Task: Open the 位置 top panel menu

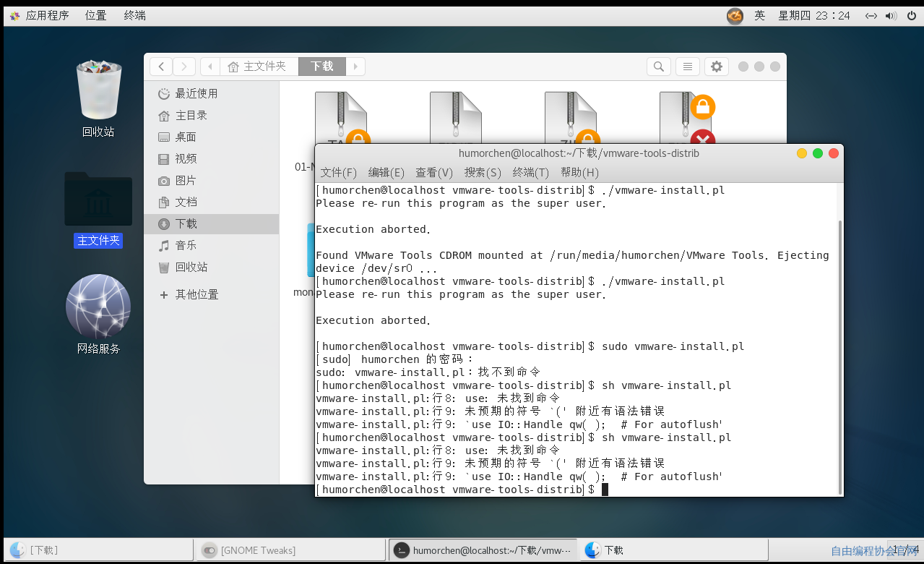Action: [95, 15]
